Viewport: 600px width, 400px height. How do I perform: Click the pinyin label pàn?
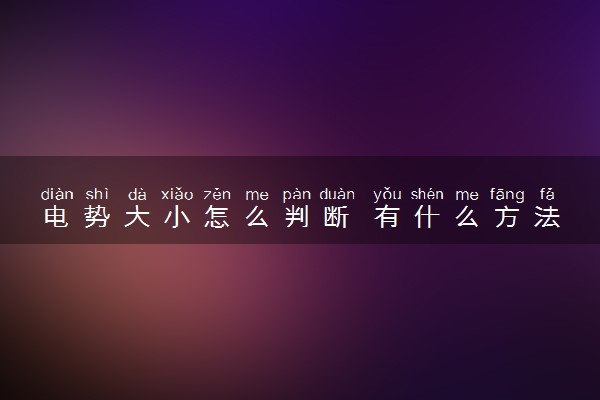pyautogui.click(x=297, y=195)
